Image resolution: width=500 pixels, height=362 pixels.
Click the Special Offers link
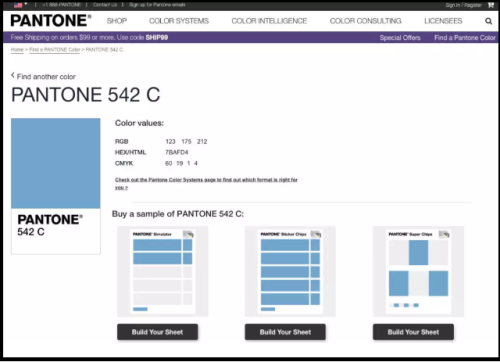point(400,38)
